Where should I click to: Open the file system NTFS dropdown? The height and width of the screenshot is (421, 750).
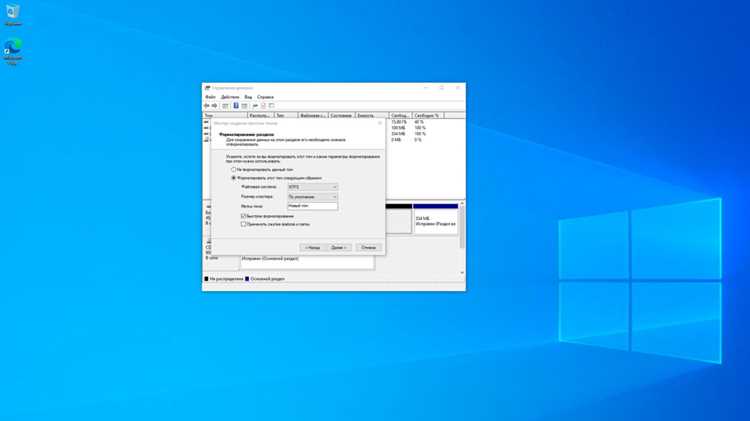point(313,187)
